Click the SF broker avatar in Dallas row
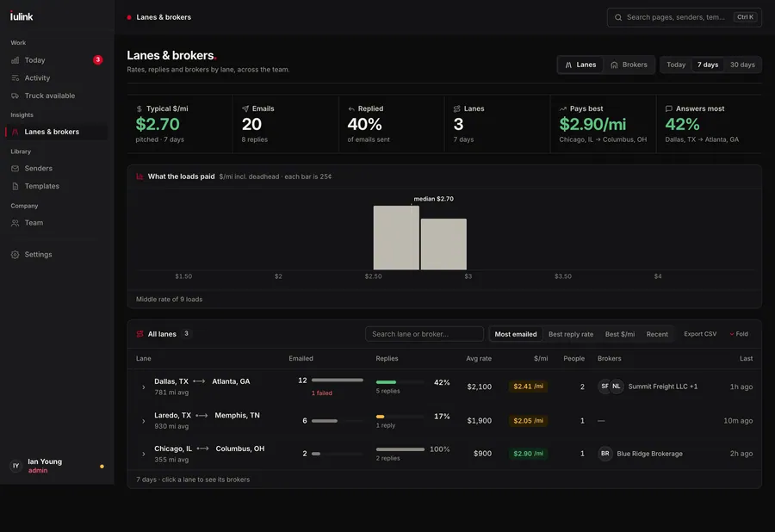 [x=604, y=387]
